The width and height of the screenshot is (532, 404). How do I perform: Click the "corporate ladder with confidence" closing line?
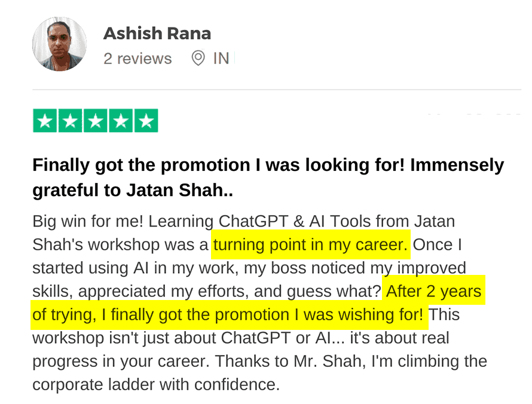click(x=155, y=384)
